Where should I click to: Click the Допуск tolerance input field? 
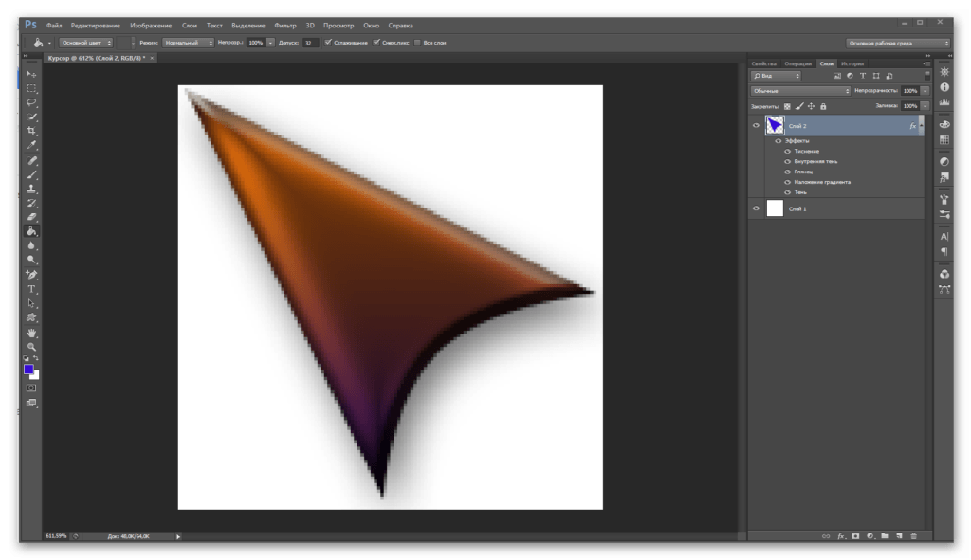[x=310, y=43]
